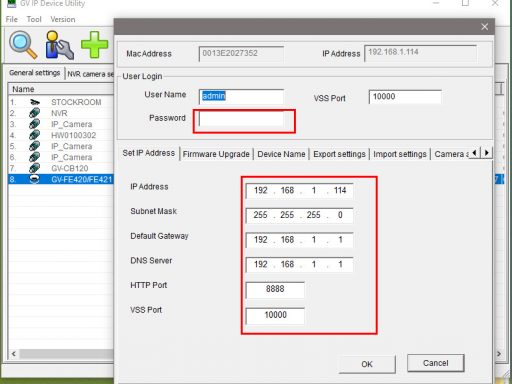The width and height of the screenshot is (512, 384).
Task: Click the Cancel button
Action: (x=435, y=363)
